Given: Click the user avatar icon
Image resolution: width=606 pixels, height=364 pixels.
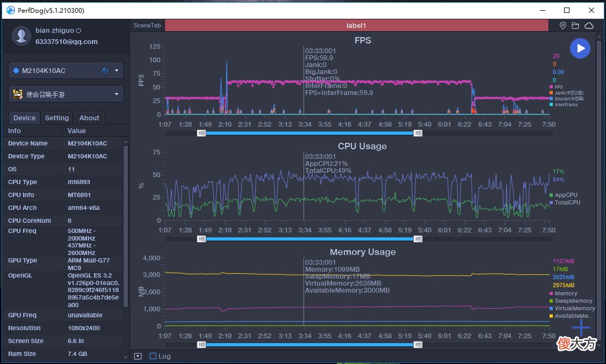Looking at the screenshot, I should (21, 36).
